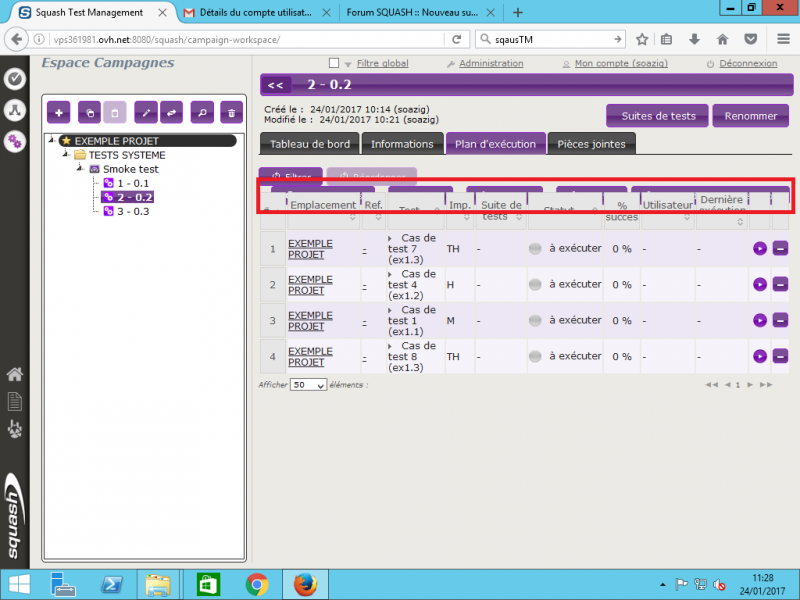Switch to the Tableau de bord tab
This screenshot has width=800, height=600.
(x=310, y=144)
